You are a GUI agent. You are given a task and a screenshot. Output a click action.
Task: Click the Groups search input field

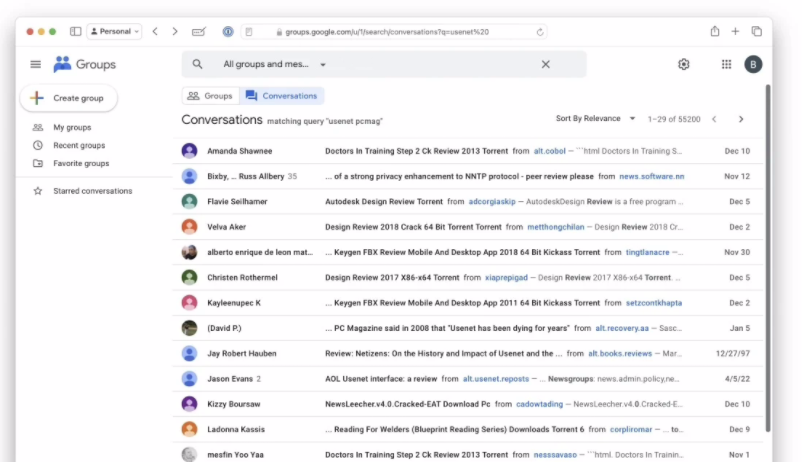[x=384, y=64]
